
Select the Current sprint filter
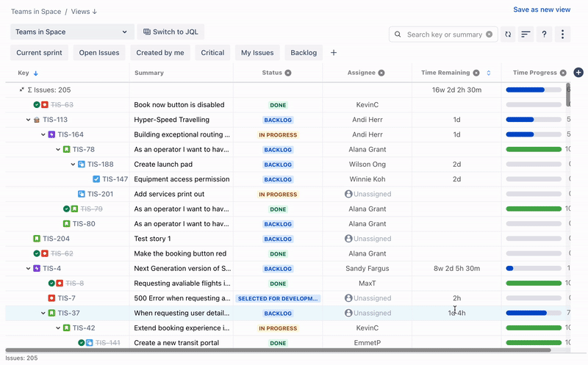pyautogui.click(x=40, y=53)
